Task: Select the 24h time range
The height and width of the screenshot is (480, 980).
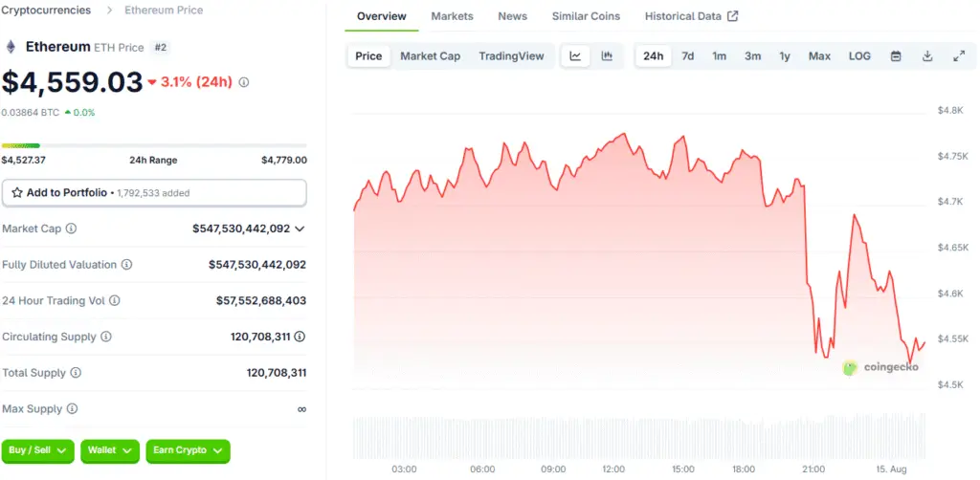Action: click(653, 56)
